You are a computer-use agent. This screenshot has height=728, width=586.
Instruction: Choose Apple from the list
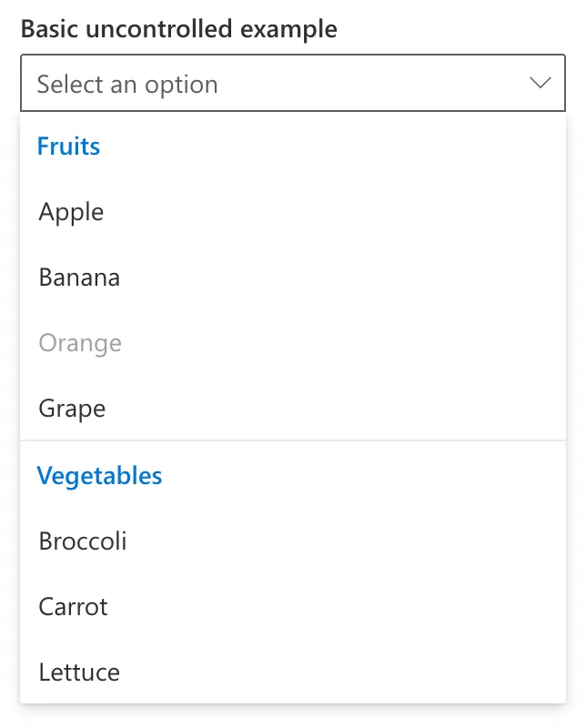click(71, 212)
